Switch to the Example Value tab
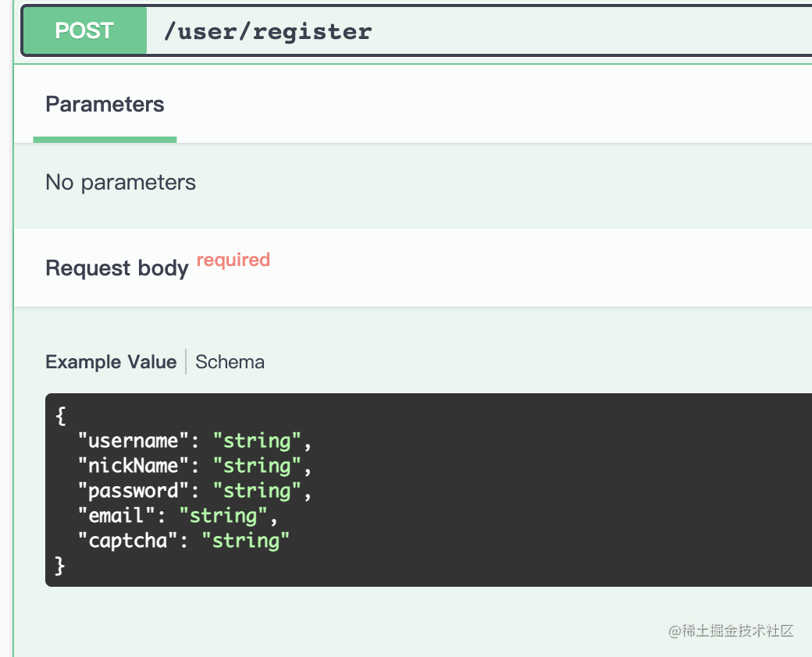Screen dimensions: 812x657 (x=111, y=362)
